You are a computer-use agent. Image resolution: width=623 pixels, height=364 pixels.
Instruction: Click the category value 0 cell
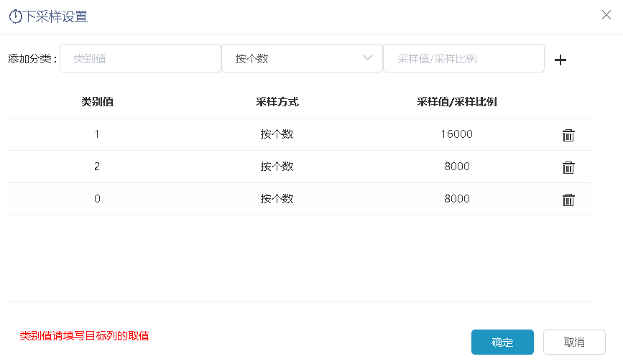pyautogui.click(x=97, y=199)
